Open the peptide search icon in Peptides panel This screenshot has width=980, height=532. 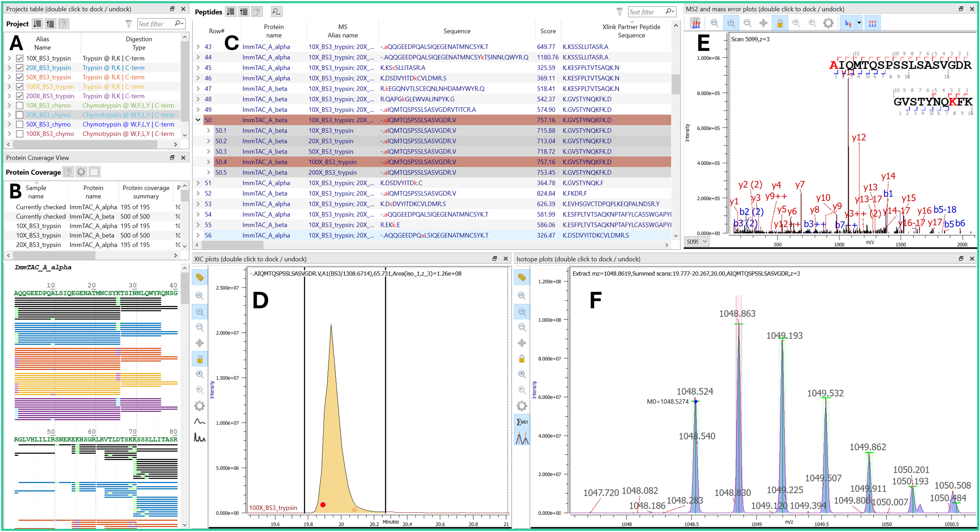click(x=276, y=11)
